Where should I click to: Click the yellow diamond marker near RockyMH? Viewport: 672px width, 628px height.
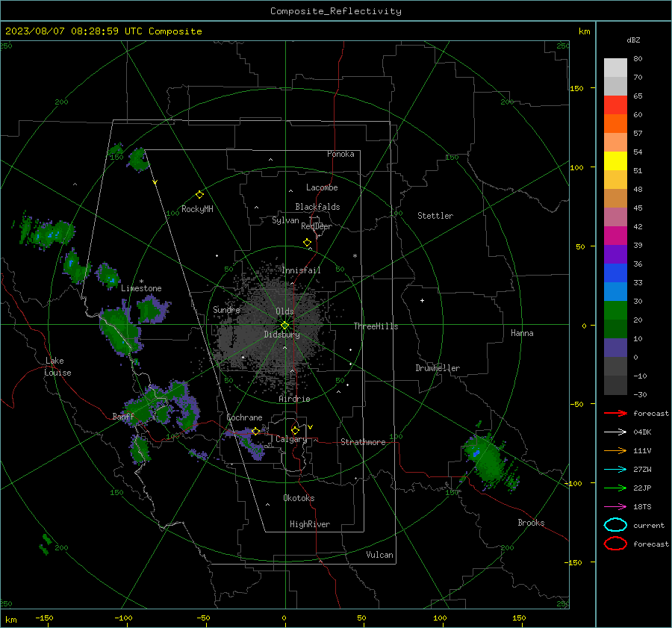click(x=199, y=195)
